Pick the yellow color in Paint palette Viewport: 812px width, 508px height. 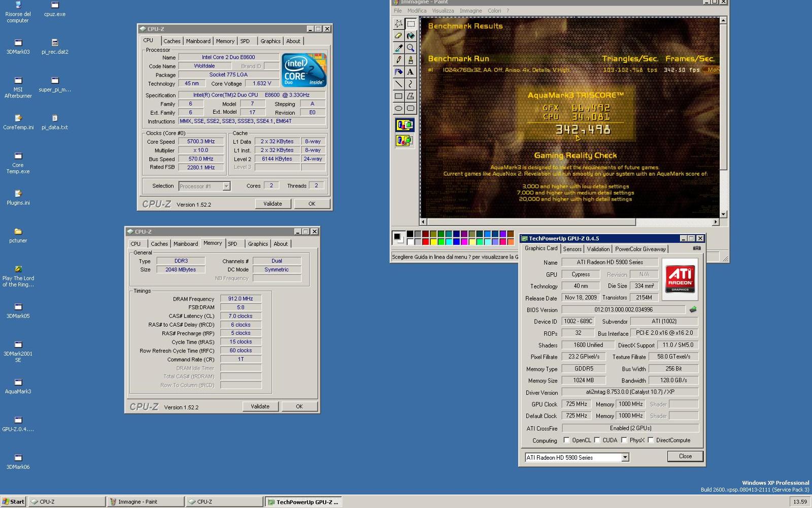[433, 242]
